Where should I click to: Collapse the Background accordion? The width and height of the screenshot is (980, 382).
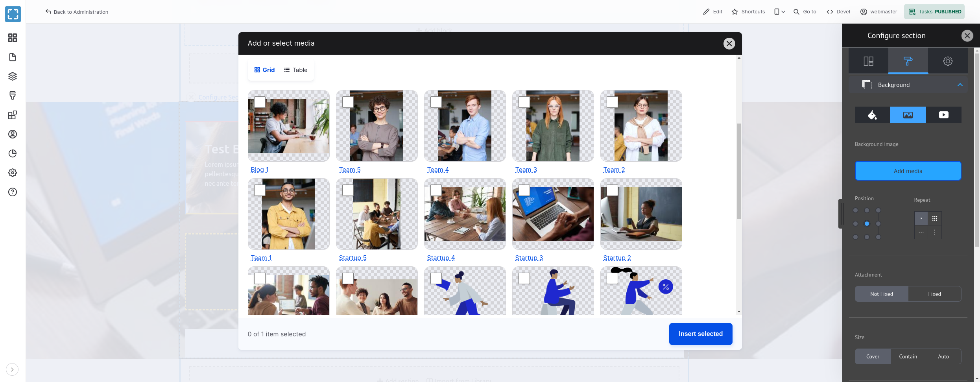click(908, 85)
